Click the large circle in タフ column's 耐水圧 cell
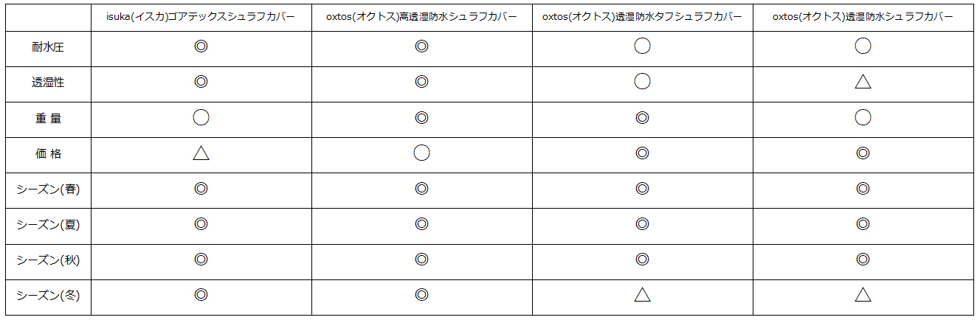This screenshot has height=320, width=980. tap(642, 46)
